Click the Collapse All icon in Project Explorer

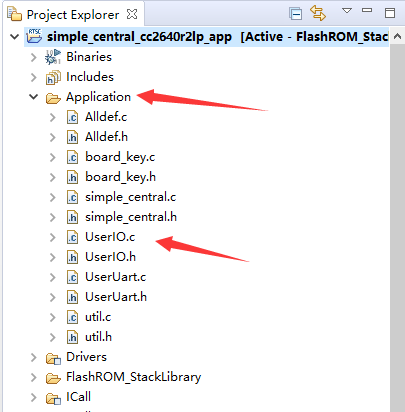[x=296, y=14]
